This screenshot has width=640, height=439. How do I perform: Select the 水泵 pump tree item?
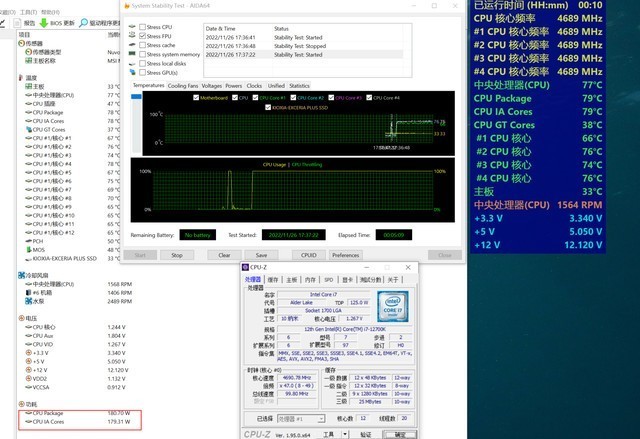pos(40,300)
